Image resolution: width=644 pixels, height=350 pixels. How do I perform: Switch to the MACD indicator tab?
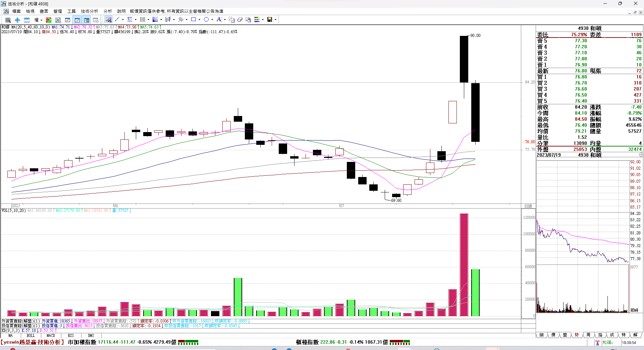pyautogui.click(x=51, y=336)
